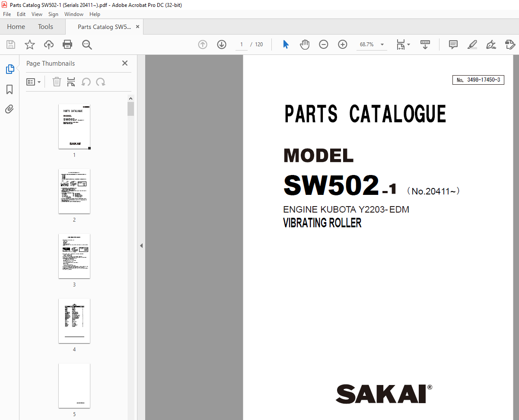This screenshot has height=420, width=519.
Task: Open the Bookmarks sidebar icon
Action: 10,89
